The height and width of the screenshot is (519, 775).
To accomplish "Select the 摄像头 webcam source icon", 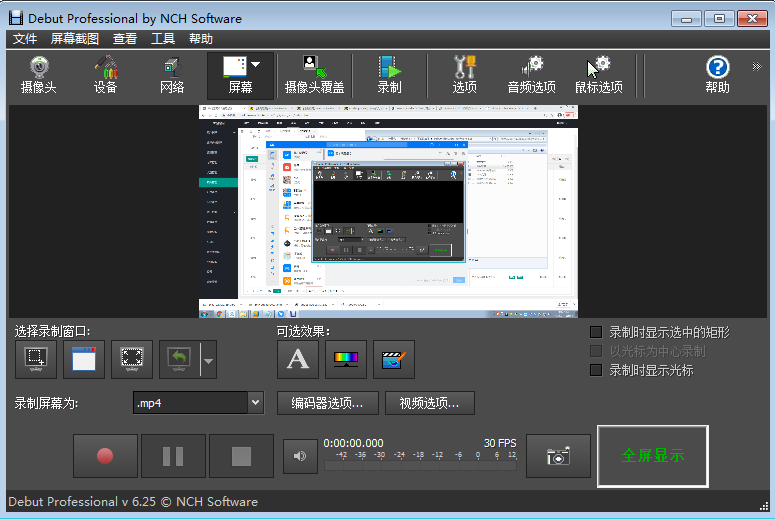I will [x=39, y=75].
